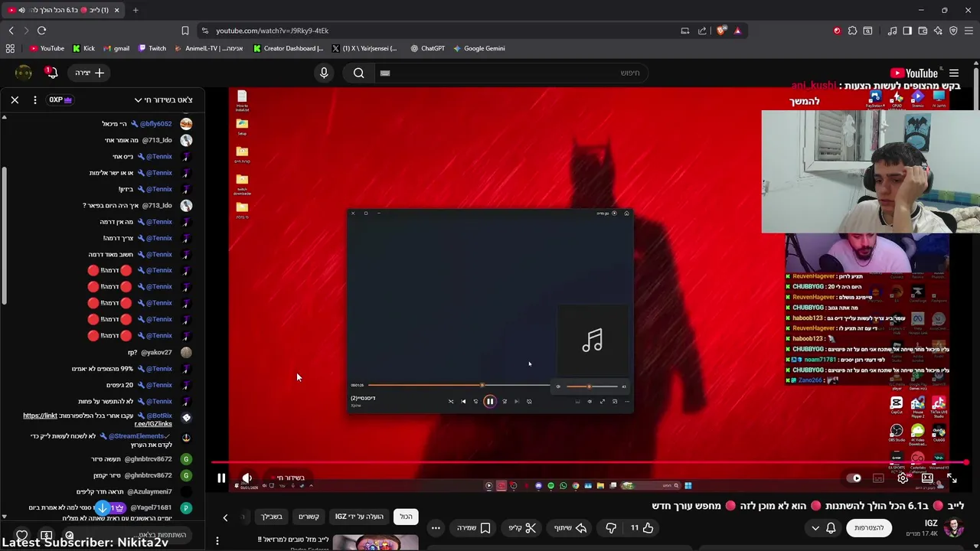The width and height of the screenshot is (980, 551).
Task: Open YouTube notifications bell
Action: pos(51,73)
